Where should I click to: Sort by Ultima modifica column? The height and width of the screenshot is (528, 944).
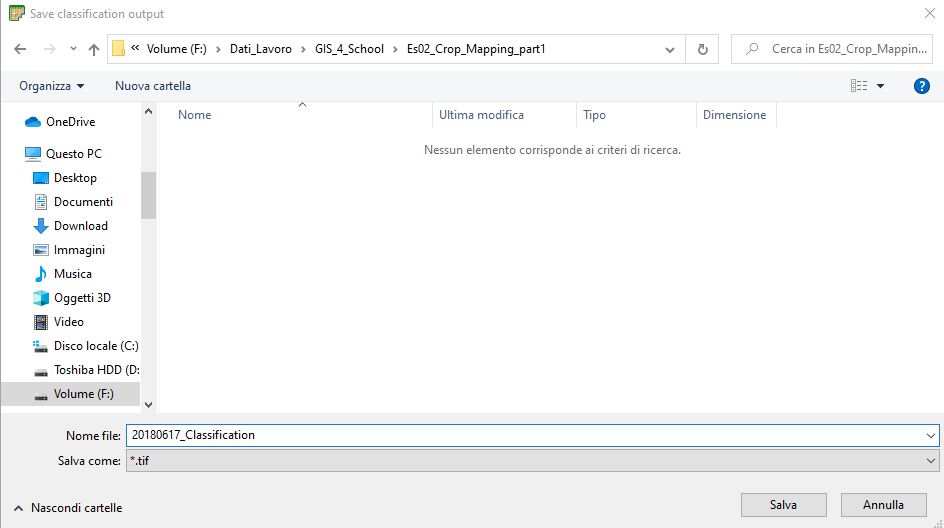coord(481,115)
